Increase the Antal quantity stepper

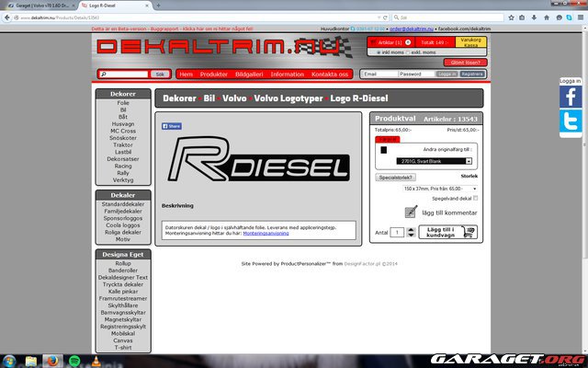411,229
